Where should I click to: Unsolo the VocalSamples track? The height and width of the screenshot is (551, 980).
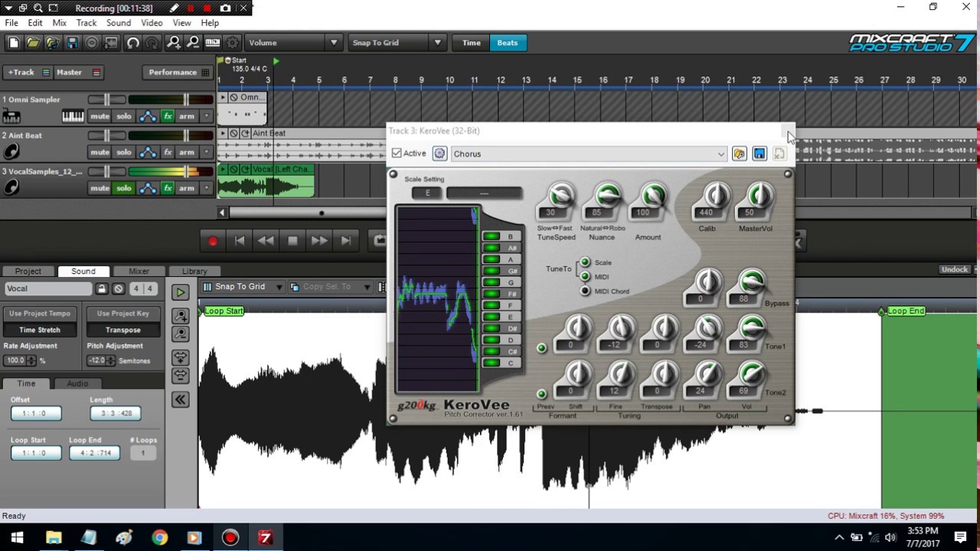coord(124,188)
